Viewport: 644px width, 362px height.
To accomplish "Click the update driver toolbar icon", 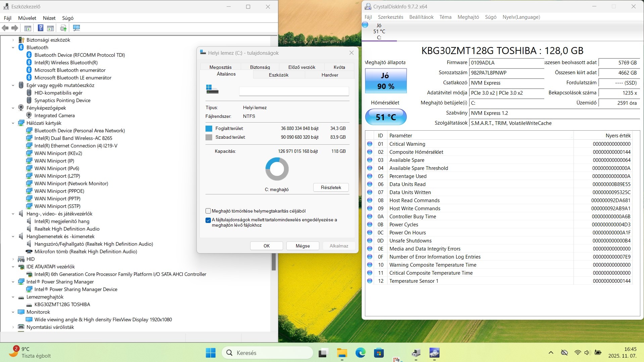I will [x=63, y=28].
